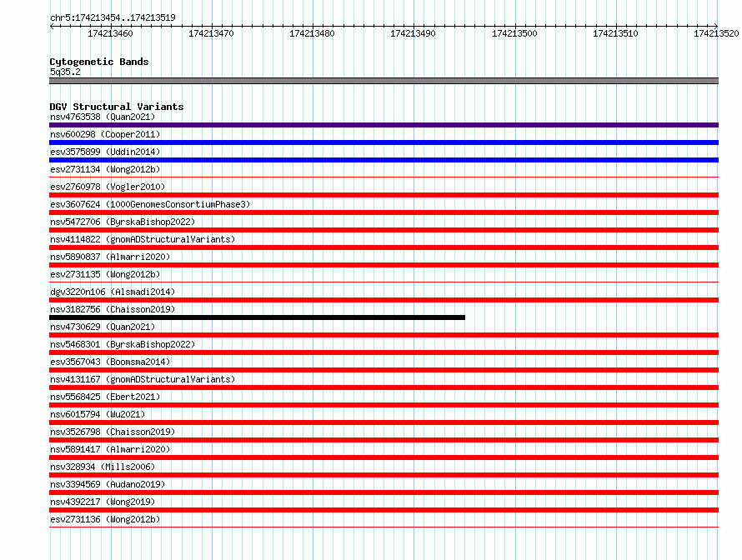Click nsv5568425 (Ebert2021) label
The width and height of the screenshot is (742, 560).
(x=105, y=397)
